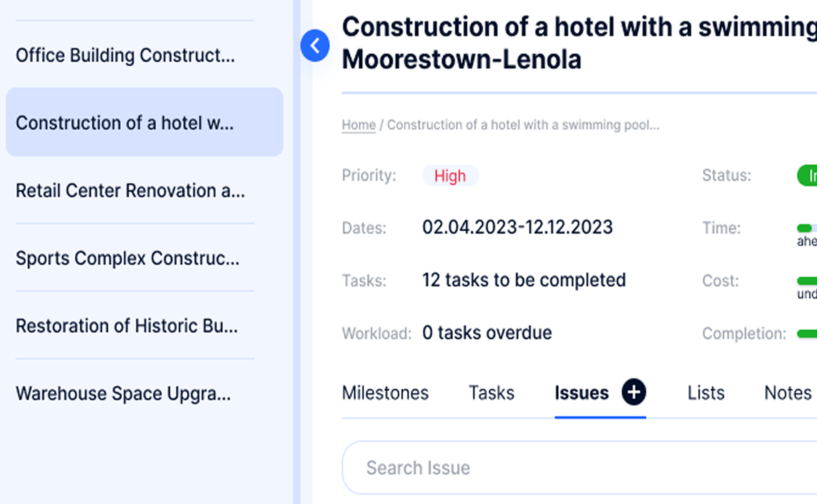Click the Completion progress bar

pos(807,334)
